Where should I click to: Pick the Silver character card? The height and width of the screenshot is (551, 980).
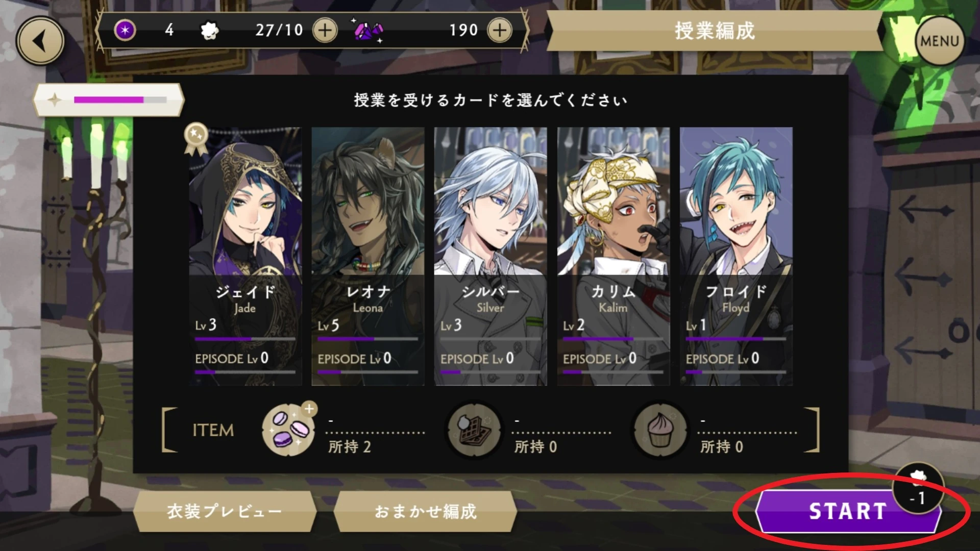pos(491,256)
